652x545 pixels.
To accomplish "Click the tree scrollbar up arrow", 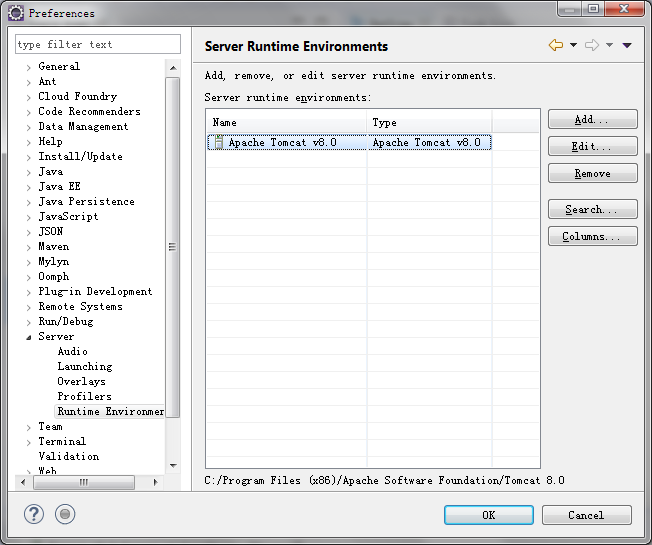I will point(173,68).
